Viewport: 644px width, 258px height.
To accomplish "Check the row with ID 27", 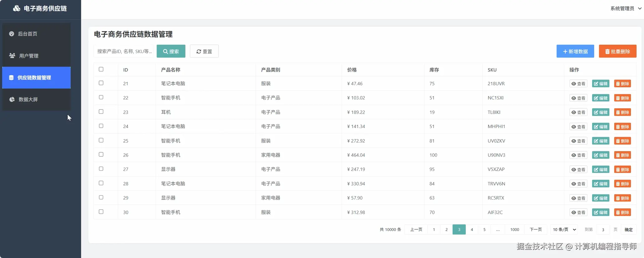I will tap(101, 169).
